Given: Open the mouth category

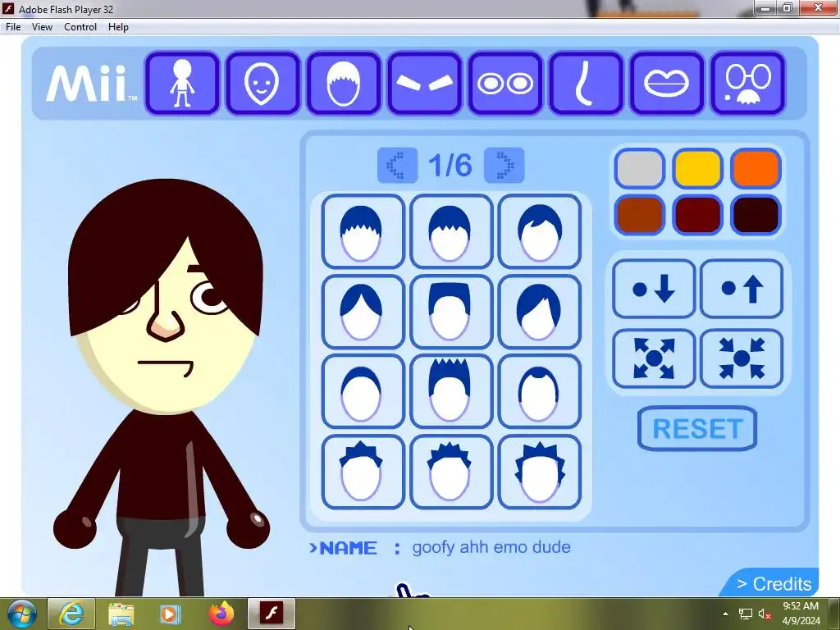Looking at the screenshot, I should pyautogui.click(x=666, y=84).
